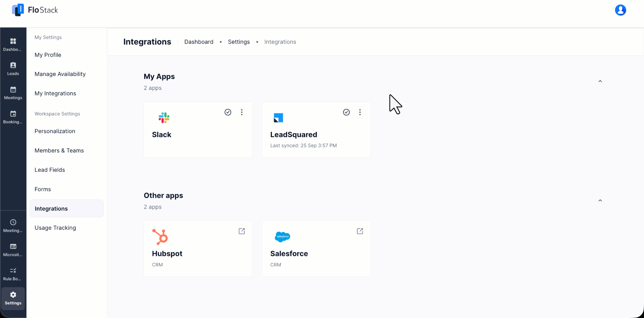Click the Dashboard breadcrumb link
644x318 pixels.
pyautogui.click(x=199, y=42)
